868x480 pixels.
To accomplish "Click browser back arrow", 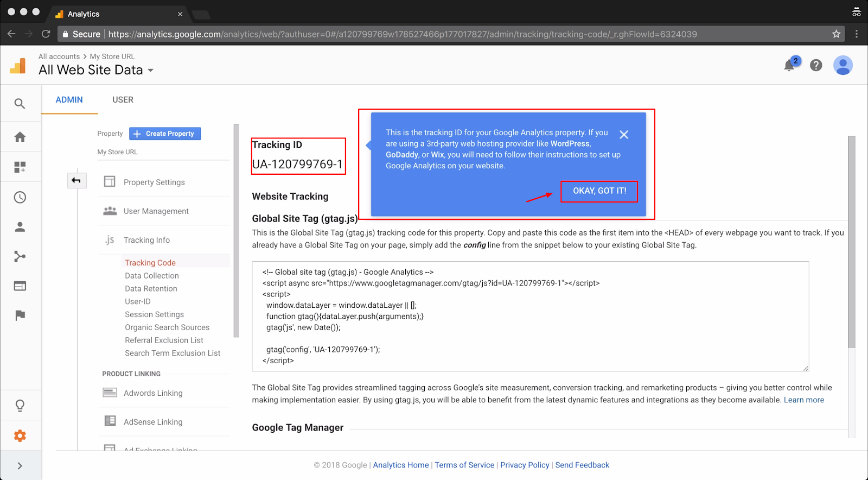I will tap(11, 34).
